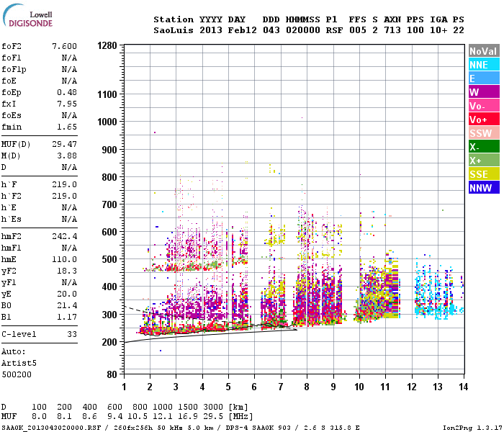Click the SAA0K_2013043020000.RSF file name
Image resolution: width=504 pixels, height=432 pixels.
(51, 428)
